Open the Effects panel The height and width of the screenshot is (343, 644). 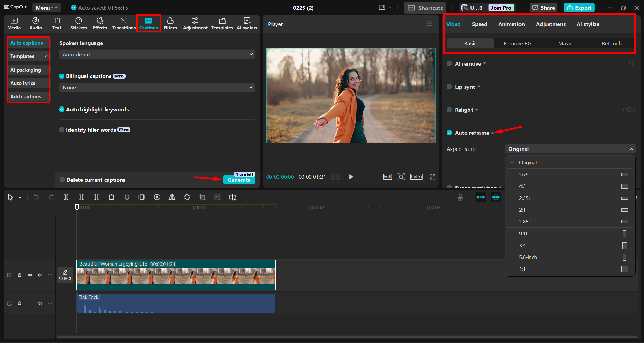pyautogui.click(x=100, y=23)
